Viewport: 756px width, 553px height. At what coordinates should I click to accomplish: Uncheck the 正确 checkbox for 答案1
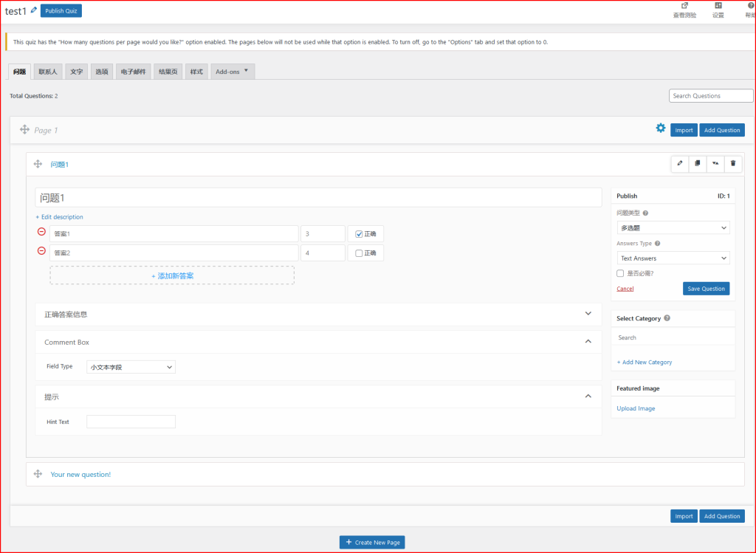click(359, 234)
